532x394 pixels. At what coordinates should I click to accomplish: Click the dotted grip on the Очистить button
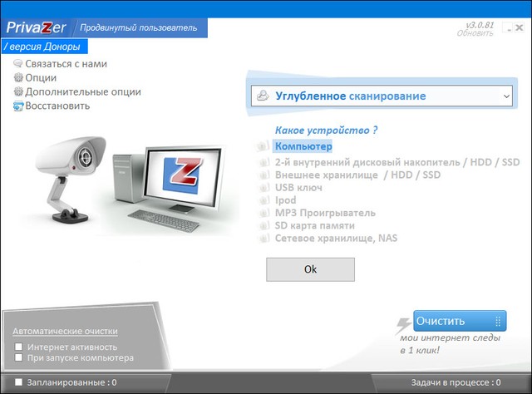pyautogui.click(x=498, y=321)
